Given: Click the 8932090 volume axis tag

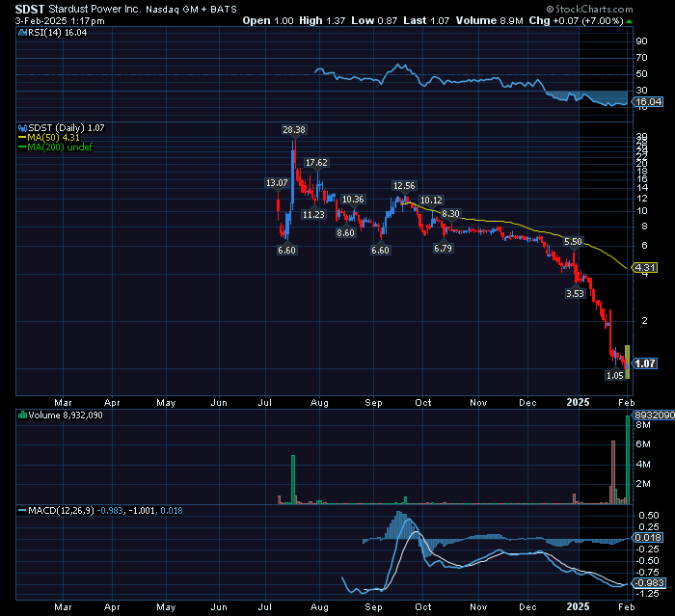Looking at the screenshot, I should pos(654,415).
